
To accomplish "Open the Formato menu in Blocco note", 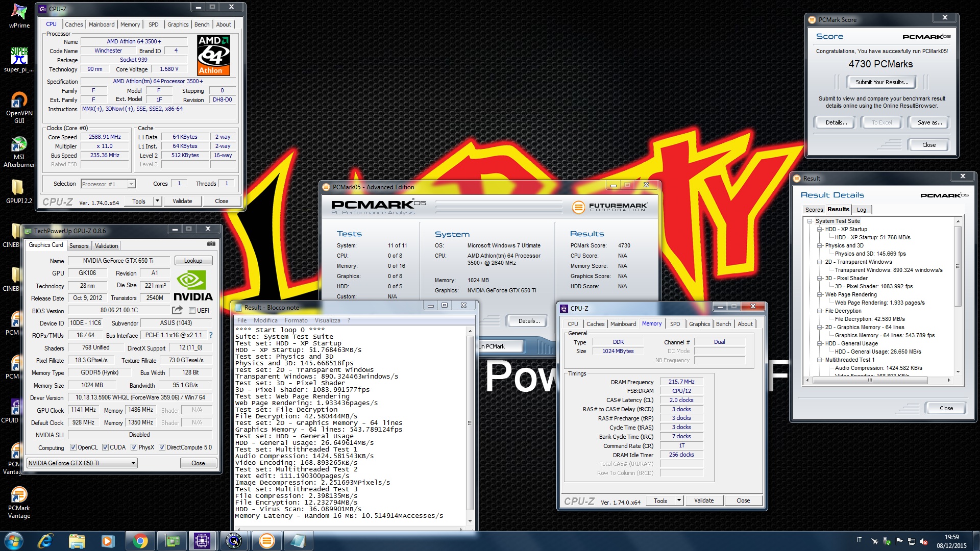I will [x=296, y=320].
